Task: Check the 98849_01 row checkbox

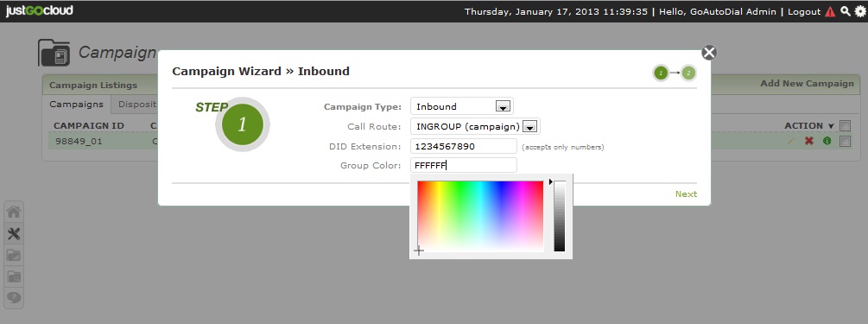Action: click(x=845, y=141)
